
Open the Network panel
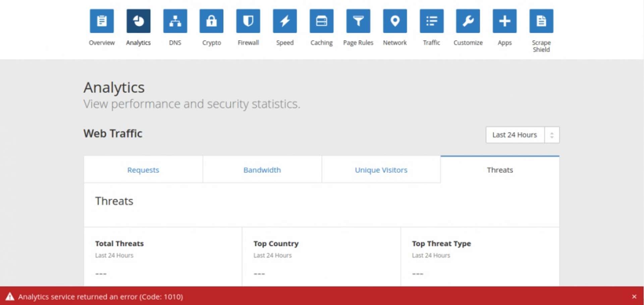(x=395, y=21)
